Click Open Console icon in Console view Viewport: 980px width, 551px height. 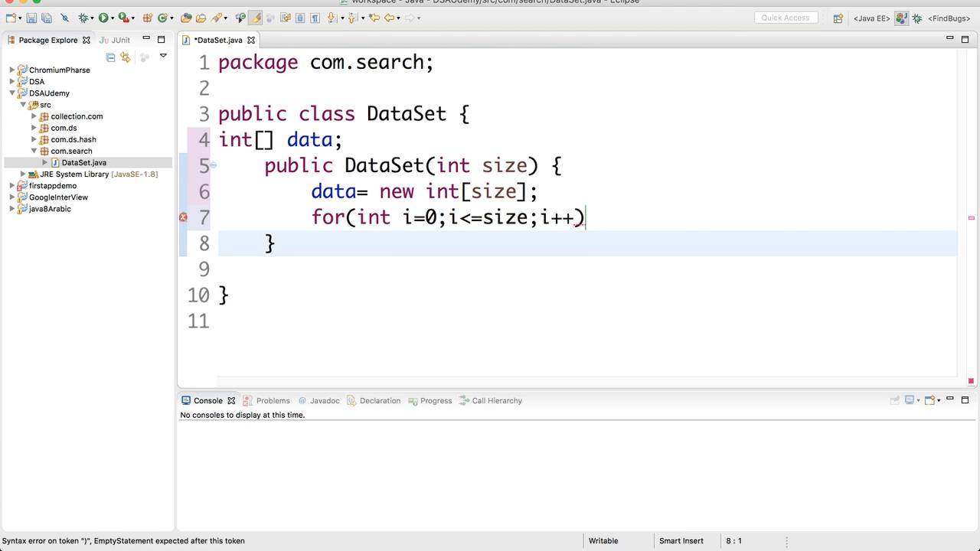[929, 399]
